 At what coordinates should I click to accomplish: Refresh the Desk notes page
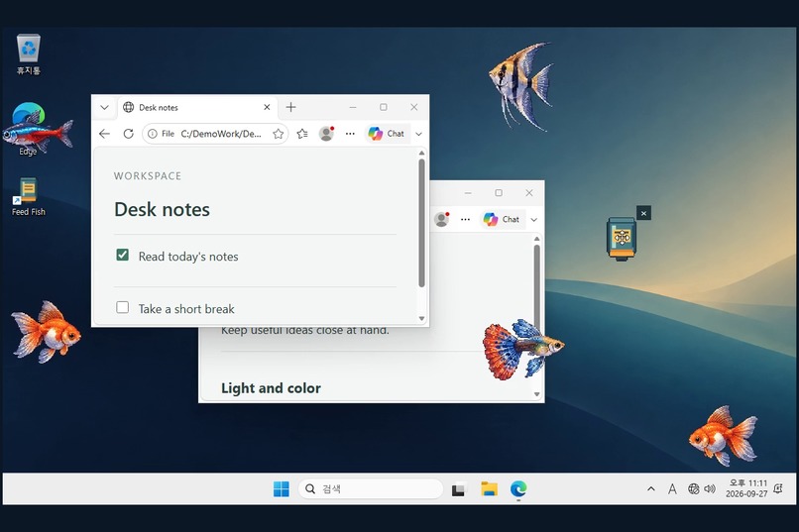pyautogui.click(x=129, y=134)
